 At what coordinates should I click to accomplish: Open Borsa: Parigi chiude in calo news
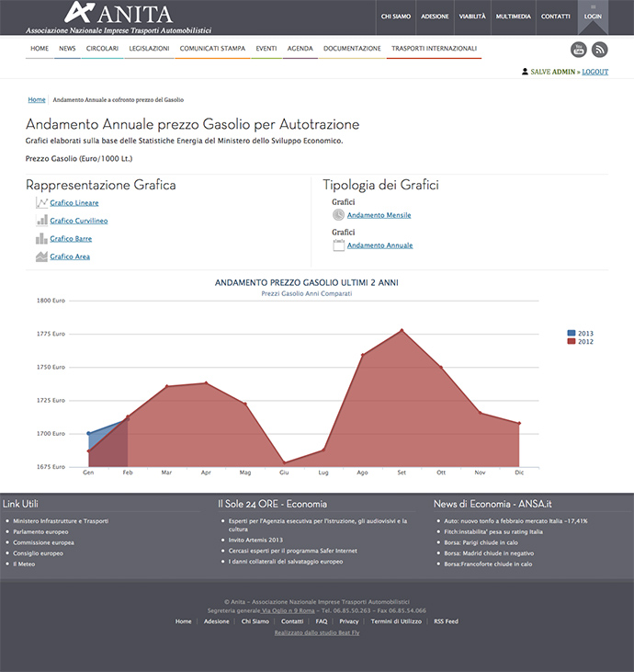pyautogui.click(x=481, y=542)
